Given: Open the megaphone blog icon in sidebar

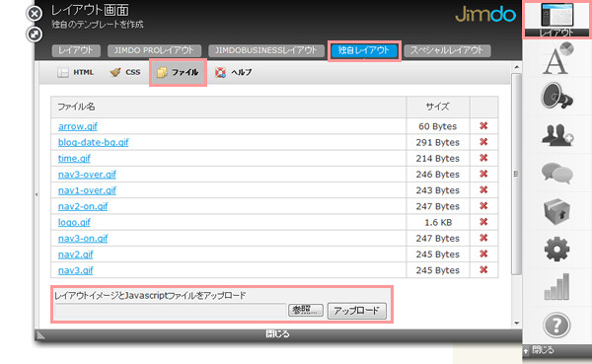Looking at the screenshot, I should click(x=556, y=97).
